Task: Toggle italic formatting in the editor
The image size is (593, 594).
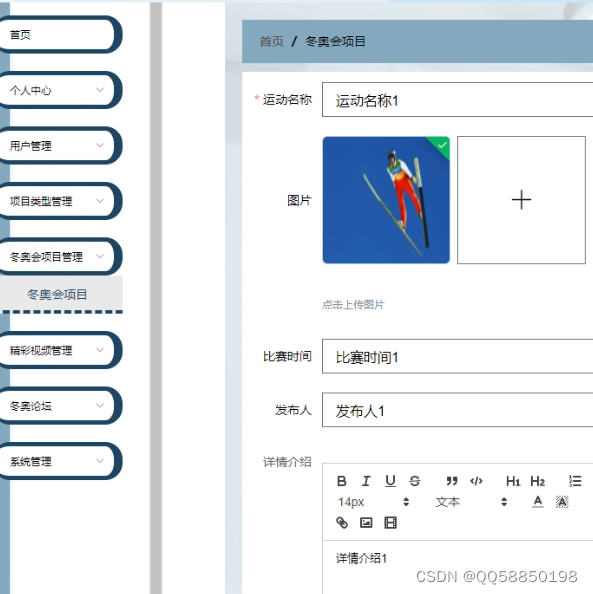Action: (x=366, y=481)
